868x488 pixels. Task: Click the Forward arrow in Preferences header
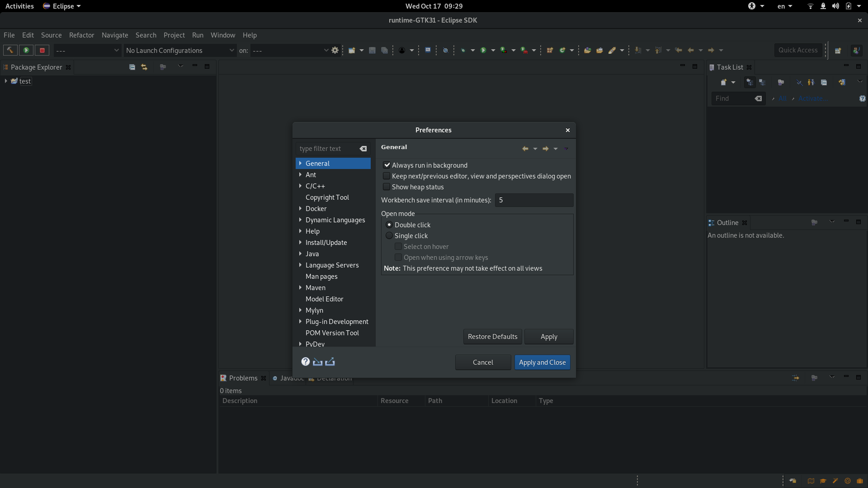(545, 149)
